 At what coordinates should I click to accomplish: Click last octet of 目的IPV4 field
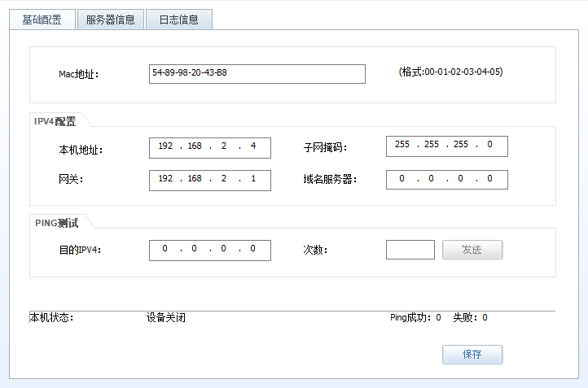(x=252, y=249)
